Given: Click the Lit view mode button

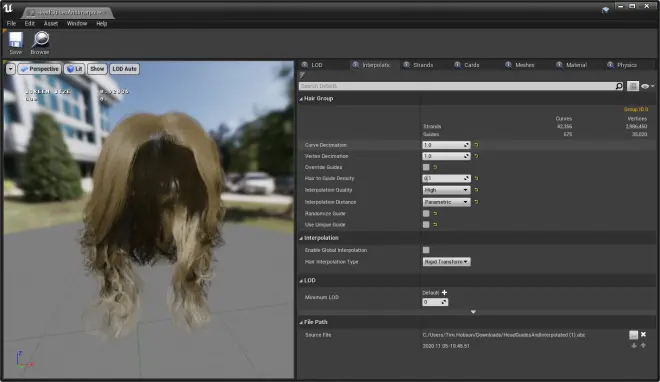Looking at the screenshot, I should [75, 69].
